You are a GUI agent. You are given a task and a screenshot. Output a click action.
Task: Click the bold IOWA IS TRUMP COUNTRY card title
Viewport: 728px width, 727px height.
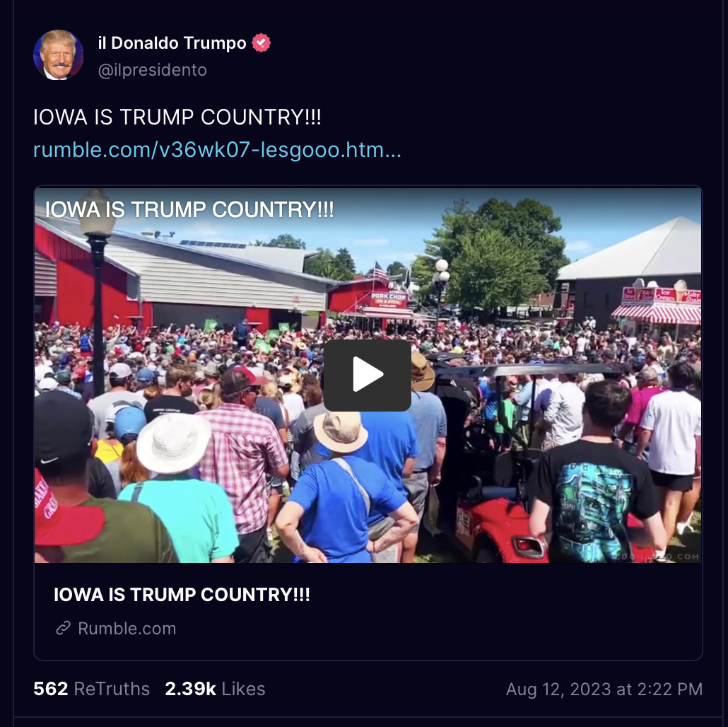click(182, 595)
